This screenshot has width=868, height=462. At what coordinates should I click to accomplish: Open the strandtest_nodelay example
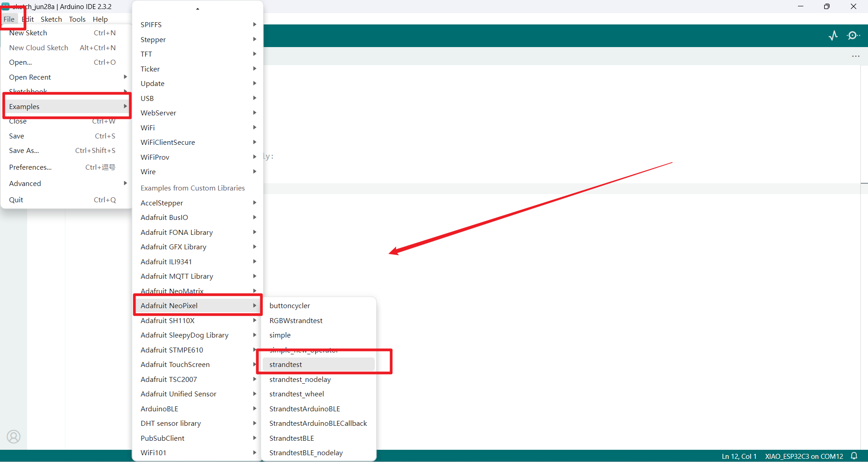[319, 379]
